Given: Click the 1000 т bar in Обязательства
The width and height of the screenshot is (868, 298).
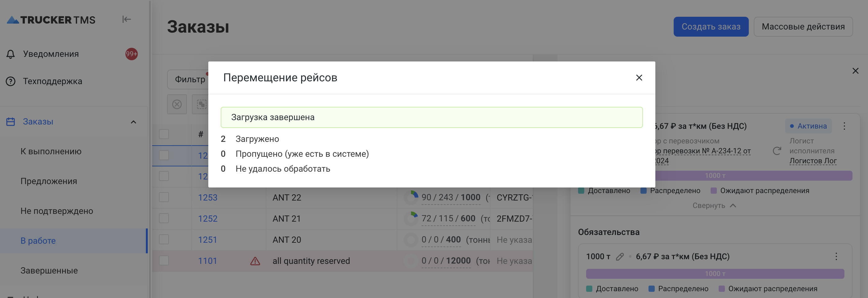Looking at the screenshot, I should 715,274.
